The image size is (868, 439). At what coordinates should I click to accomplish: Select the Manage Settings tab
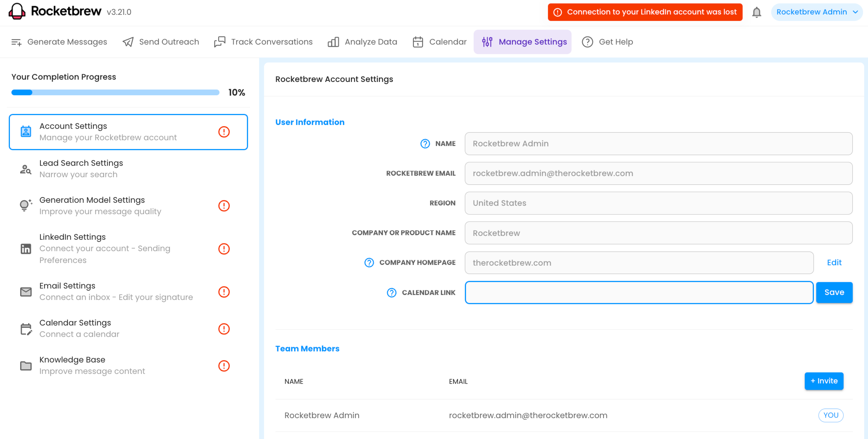pos(522,42)
